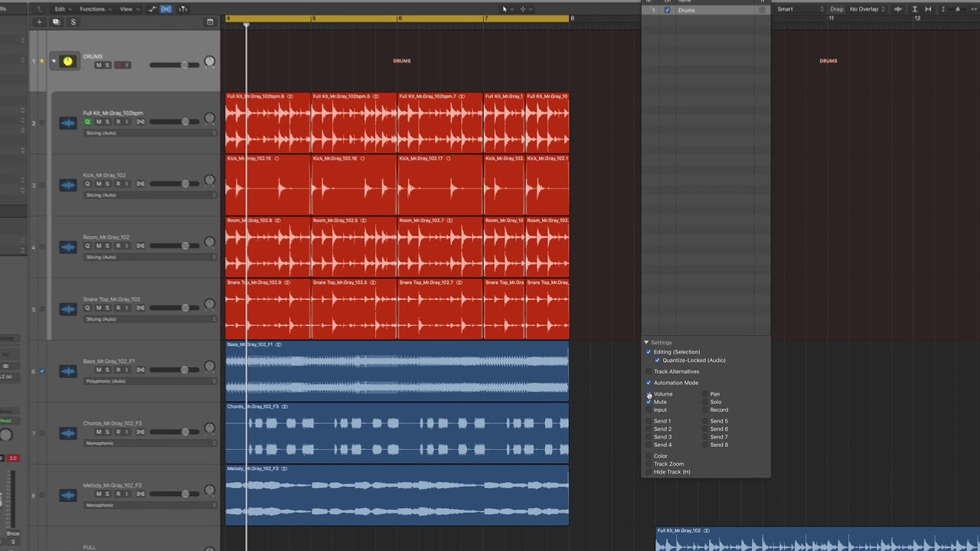Screen dimensions: 980x551
Task: Open the Functions menu
Action: pyautogui.click(x=94, y=9)
